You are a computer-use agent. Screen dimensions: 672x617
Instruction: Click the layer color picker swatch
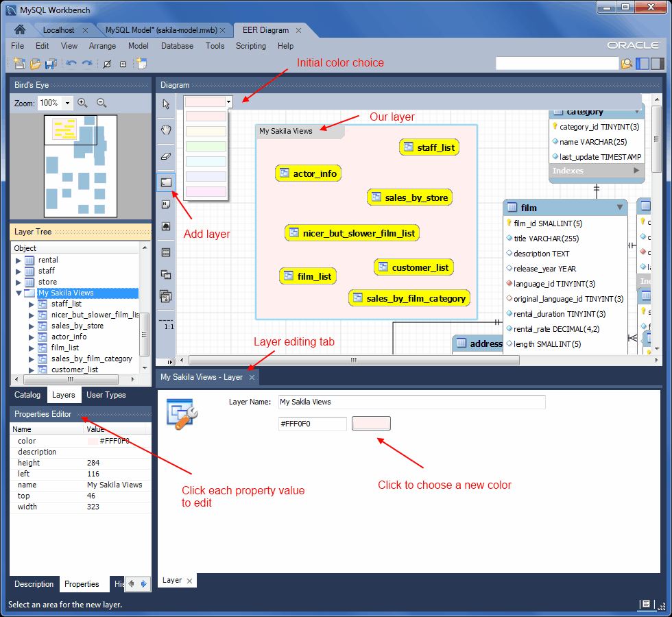(371, 424)
